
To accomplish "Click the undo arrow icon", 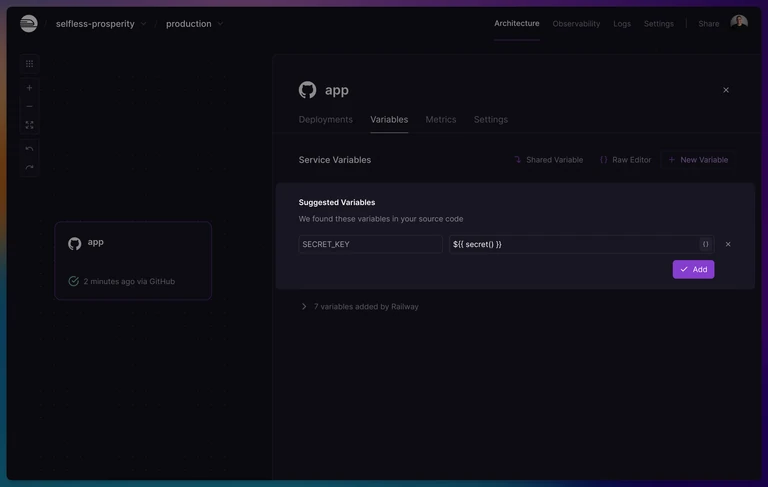I will 29,148.
